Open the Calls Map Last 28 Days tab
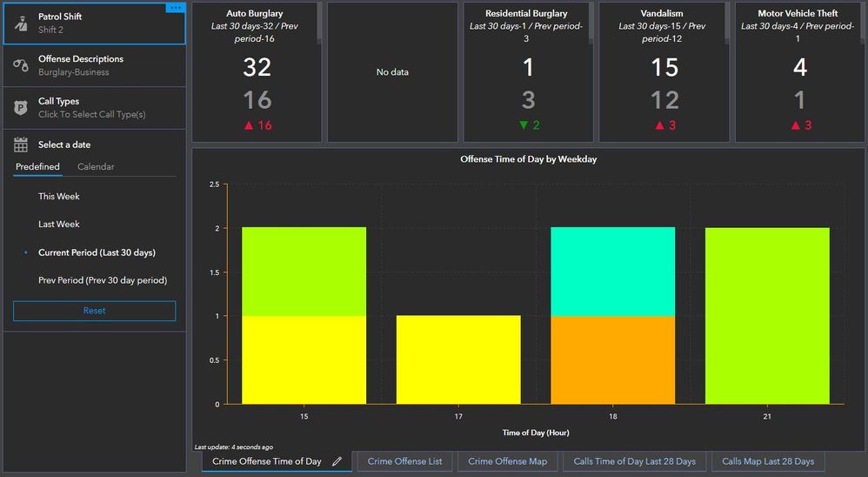This screenshot has height=477, width=868. [x=768, y=461]
